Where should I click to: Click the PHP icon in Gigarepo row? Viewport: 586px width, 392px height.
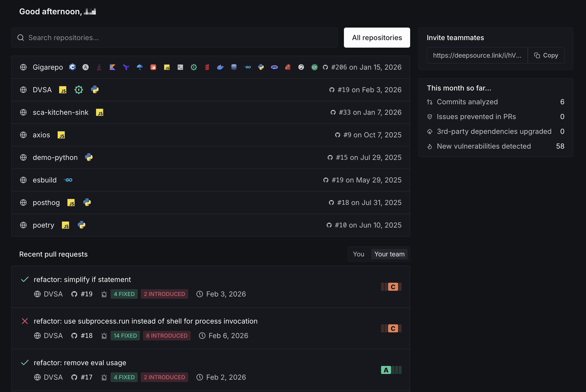coord(274,67)
